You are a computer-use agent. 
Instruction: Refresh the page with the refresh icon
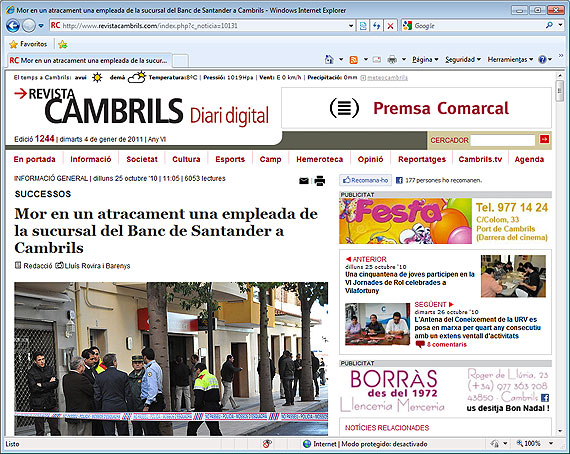(377, 26)
